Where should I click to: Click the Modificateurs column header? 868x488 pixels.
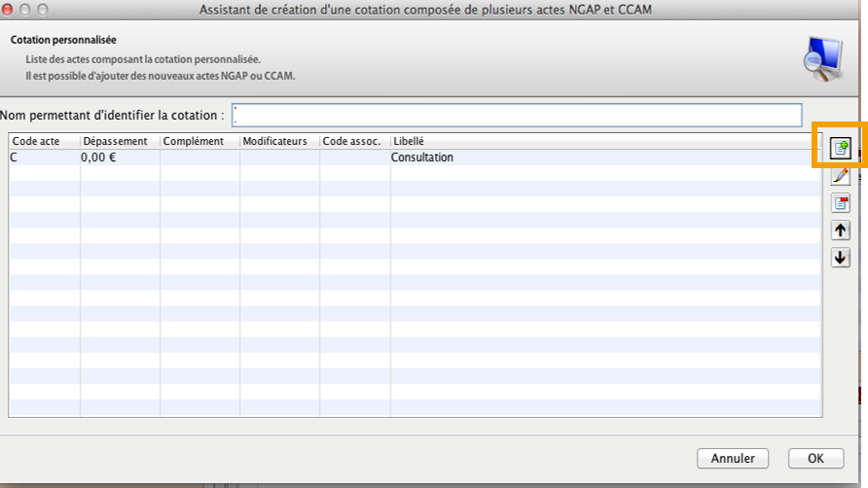[x=279, y=141]
